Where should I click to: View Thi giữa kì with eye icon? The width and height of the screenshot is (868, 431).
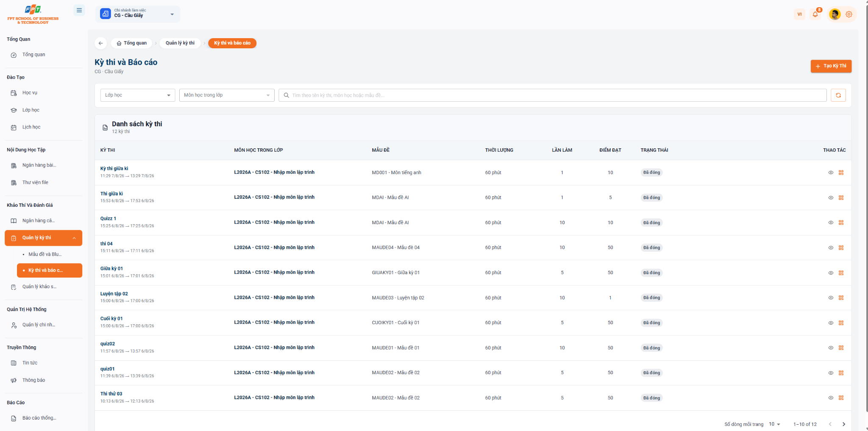coord(831,197)
